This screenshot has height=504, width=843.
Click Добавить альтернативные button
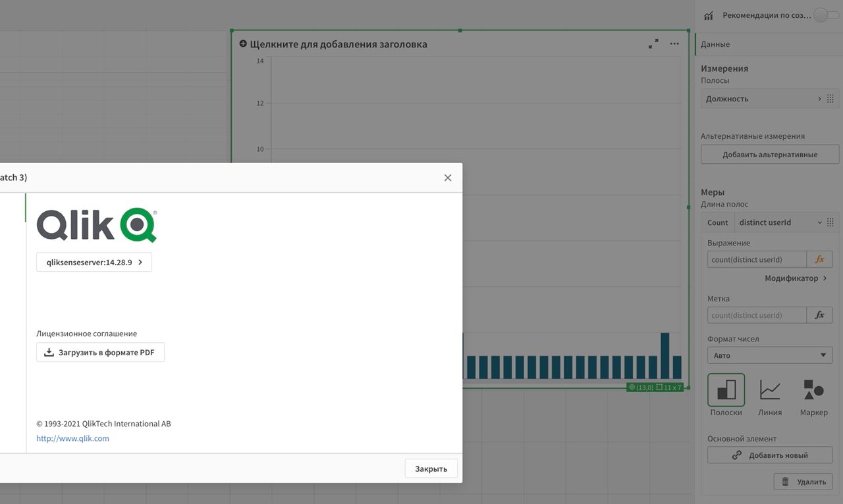[x=770, y=155]
